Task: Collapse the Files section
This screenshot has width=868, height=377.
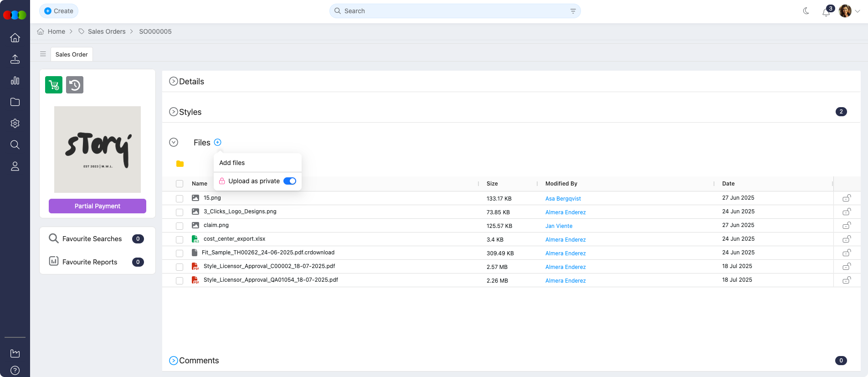Action: [174, 142]
